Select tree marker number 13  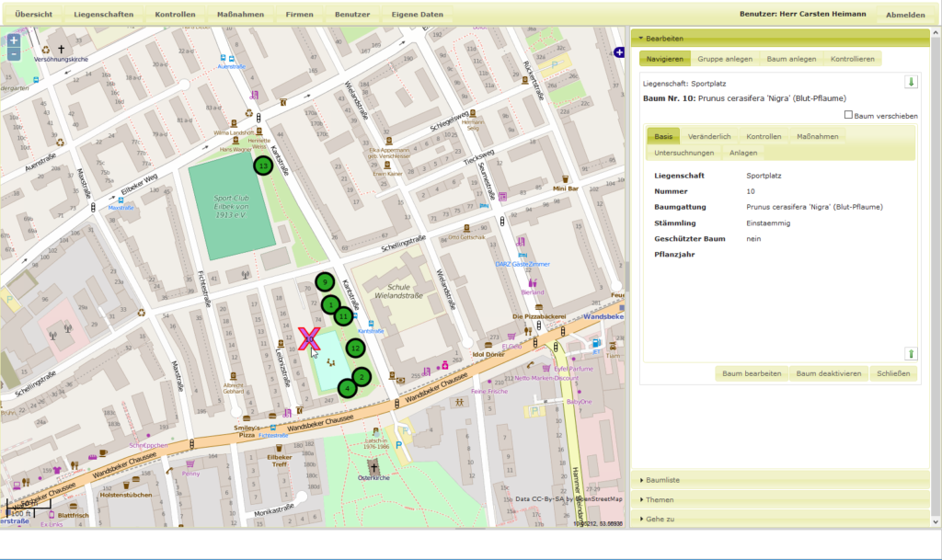264,166
